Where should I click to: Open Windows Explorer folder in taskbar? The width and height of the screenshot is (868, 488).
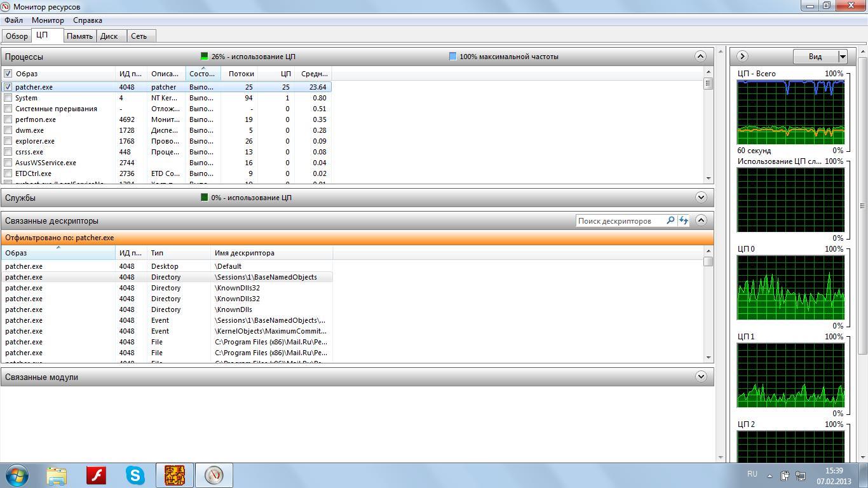(57, 475)
